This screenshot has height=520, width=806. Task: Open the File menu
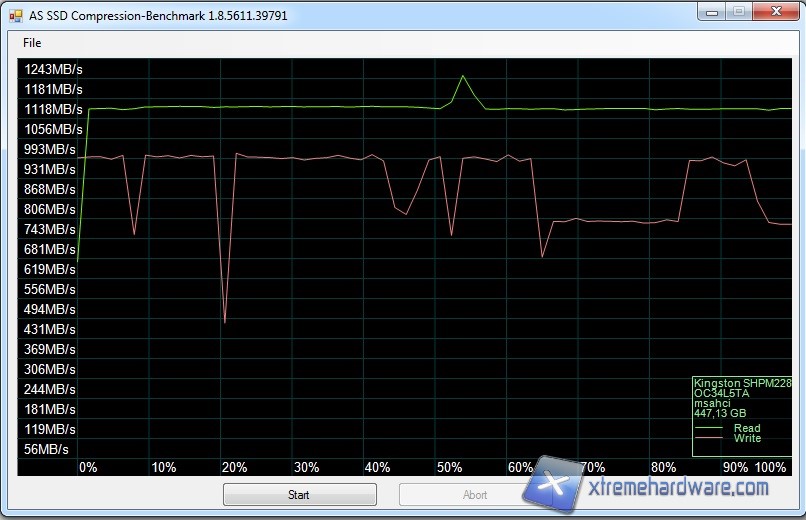(32, 43)
